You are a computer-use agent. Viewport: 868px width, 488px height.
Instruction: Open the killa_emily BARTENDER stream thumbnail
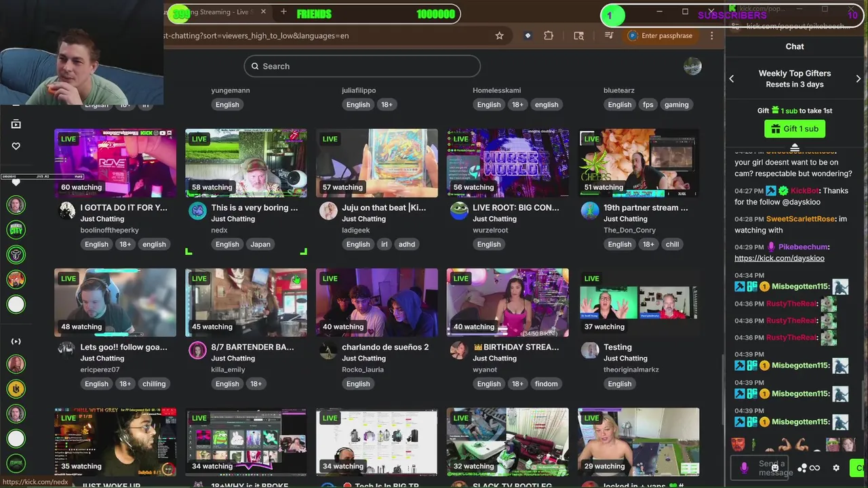246,302
